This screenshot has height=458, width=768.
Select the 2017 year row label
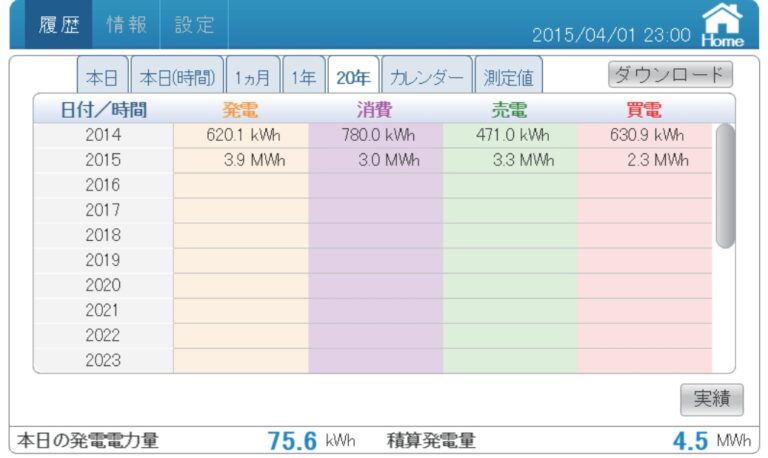[x=103, y=210]
